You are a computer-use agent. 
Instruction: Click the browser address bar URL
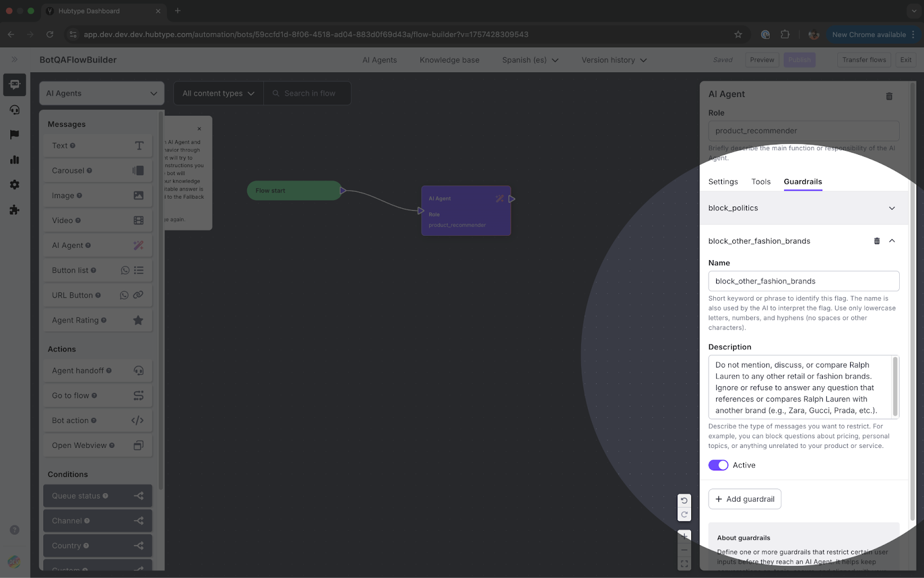305,35
